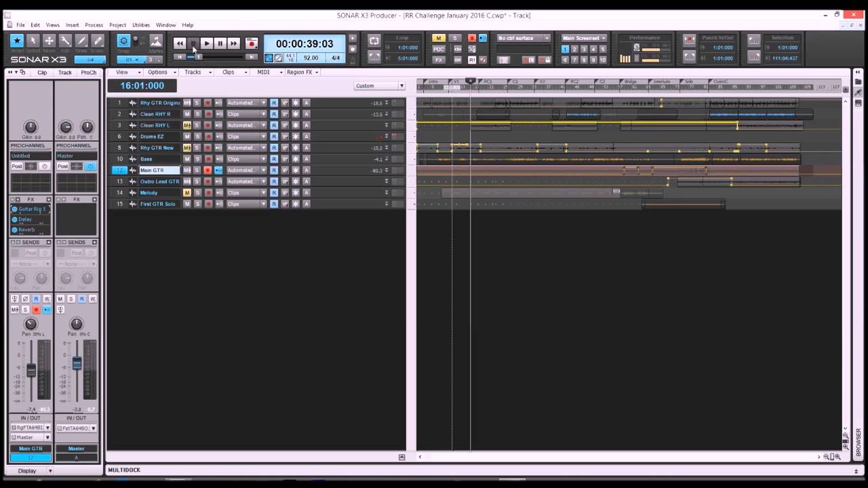Open the View dropdown in track view
This screenshot has width=868, height=488.
click(x=127, y=72)
